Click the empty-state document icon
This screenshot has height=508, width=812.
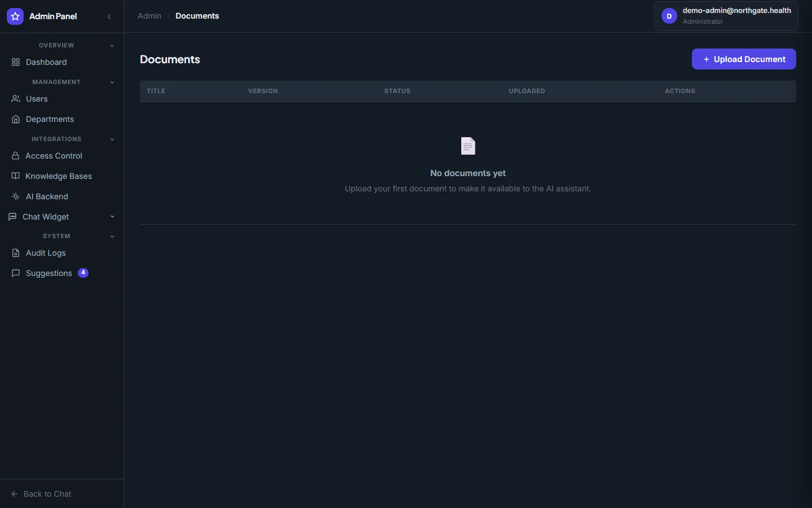pos(468,146)
